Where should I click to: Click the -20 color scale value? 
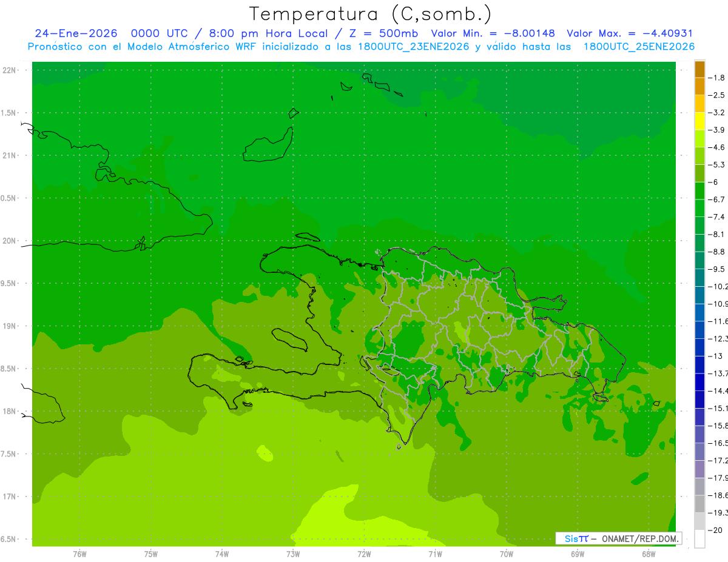pos(715,530)
